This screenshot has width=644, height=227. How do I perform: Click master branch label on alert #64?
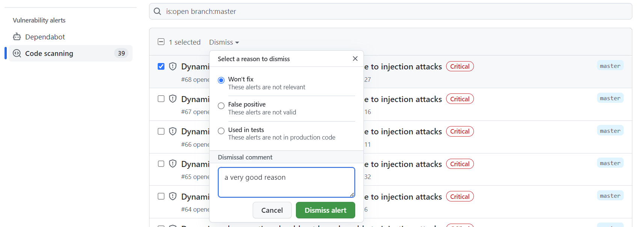point(610,195)
